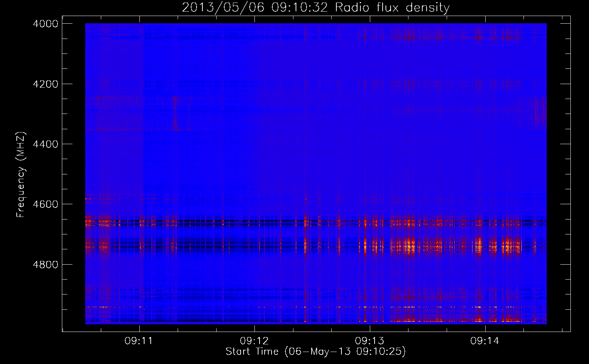
Task: Click the "Frequency (MHZ)" axis label
Action: coord(21,175)
